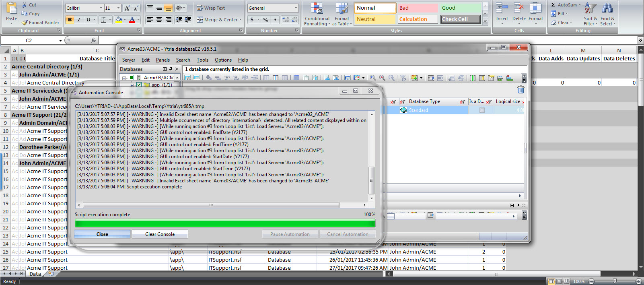Apply underline formatting in Excel ribbon
Screen dimensions: 644x285
[x=88, y=19]
